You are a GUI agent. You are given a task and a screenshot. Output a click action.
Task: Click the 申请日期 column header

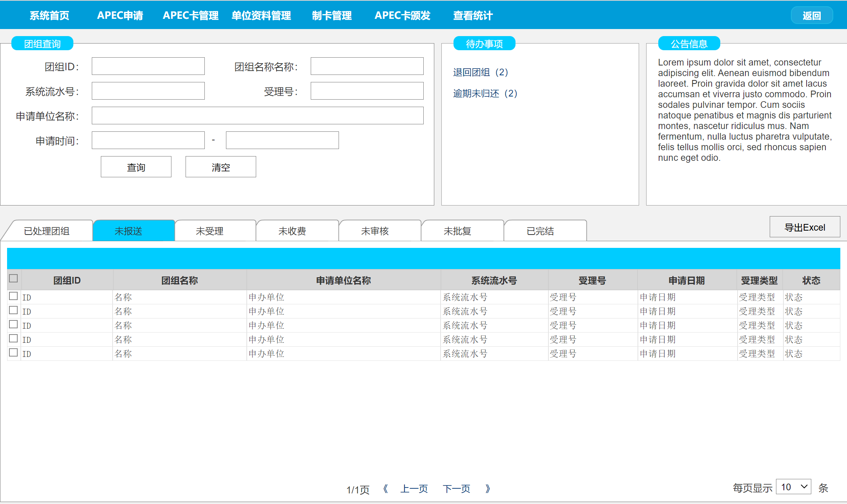[x=687, y=280]
